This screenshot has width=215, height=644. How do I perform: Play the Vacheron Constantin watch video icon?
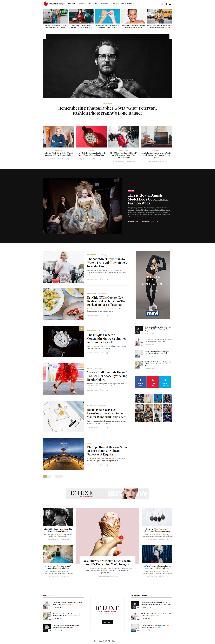pyautogui.click(x=81, y=328)
